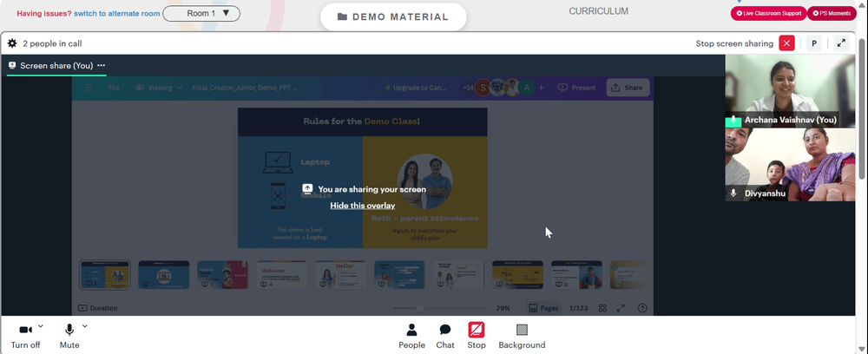868x354 pixels.
Task: Open the Room 1 dropdown
Action: (201, 13)
